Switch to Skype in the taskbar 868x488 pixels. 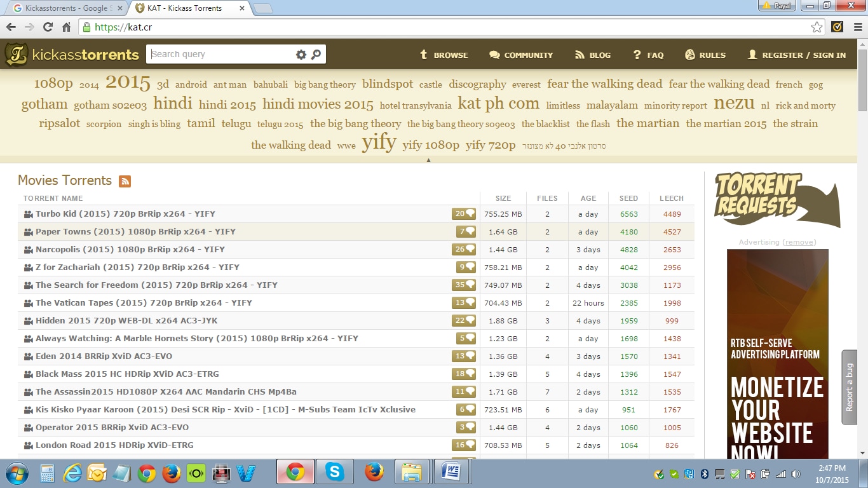click(334, 472)
